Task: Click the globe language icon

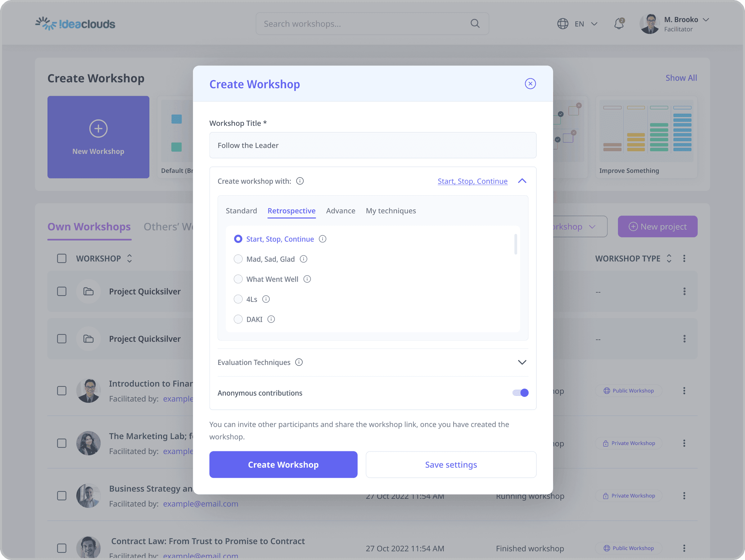Action: (562, 24)
